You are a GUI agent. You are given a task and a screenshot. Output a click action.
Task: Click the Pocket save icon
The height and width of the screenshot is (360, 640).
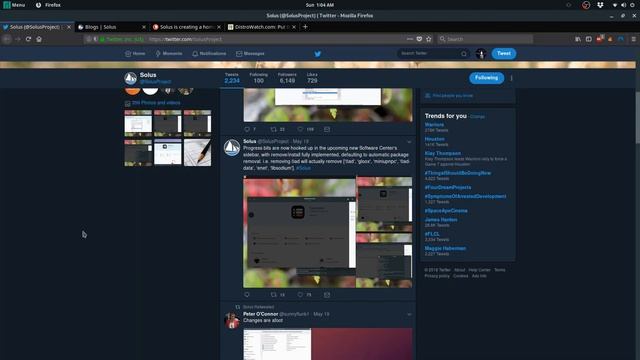(419, 39)
